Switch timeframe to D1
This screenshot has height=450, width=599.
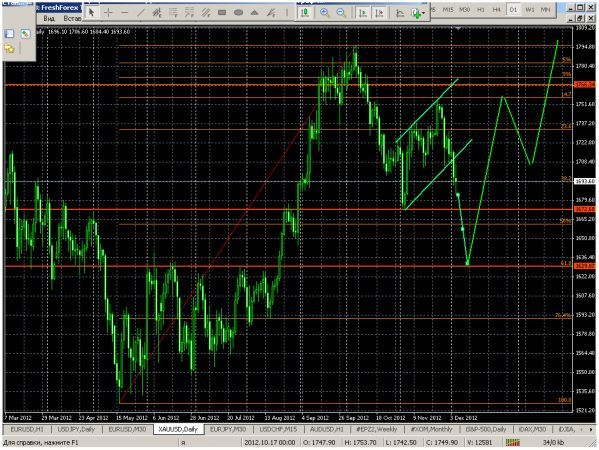point(513,10)
